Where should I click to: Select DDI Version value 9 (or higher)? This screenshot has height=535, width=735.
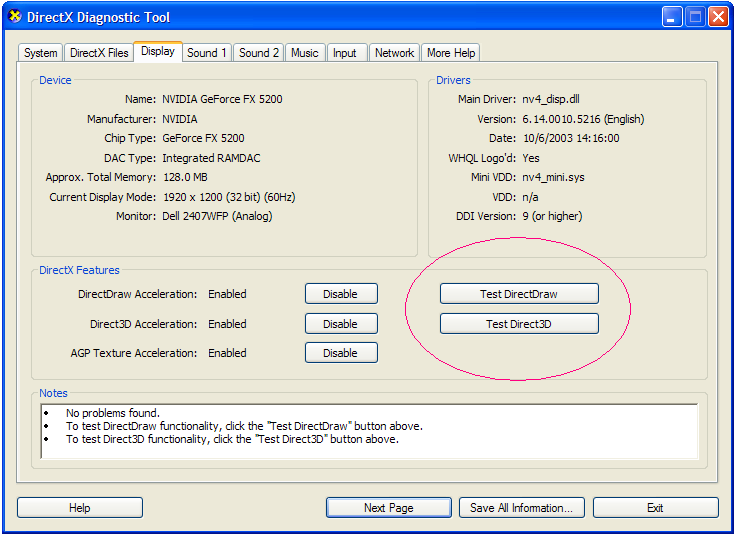click(552, 216)
